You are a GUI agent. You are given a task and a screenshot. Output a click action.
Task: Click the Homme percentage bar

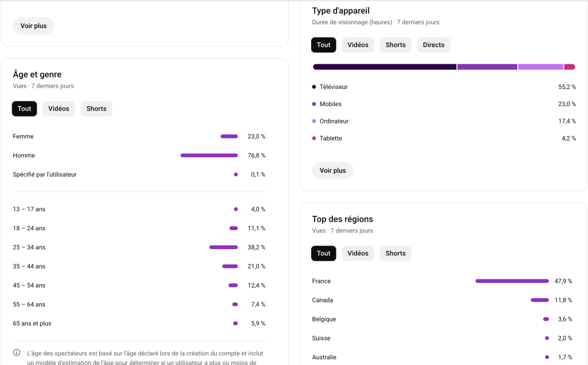209,156
